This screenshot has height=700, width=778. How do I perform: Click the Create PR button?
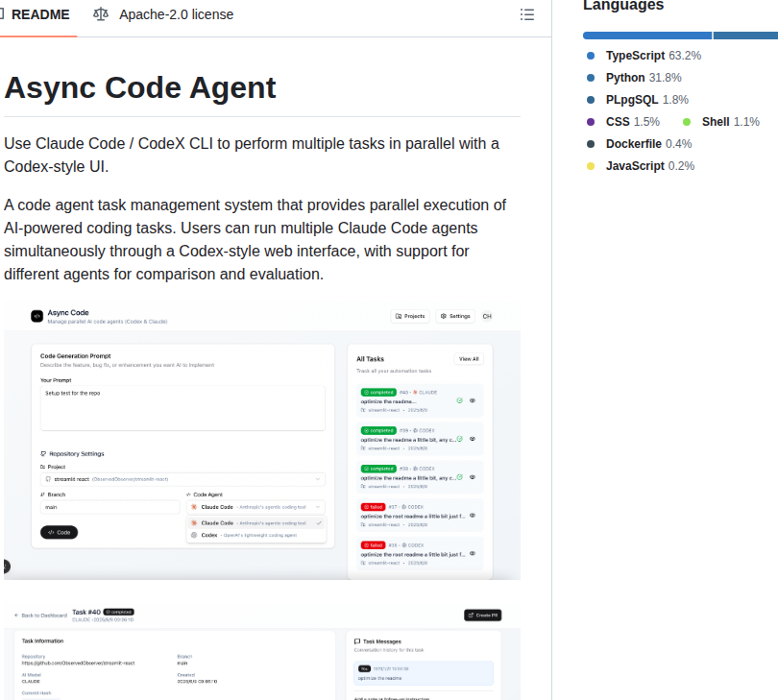click(483, 616)
